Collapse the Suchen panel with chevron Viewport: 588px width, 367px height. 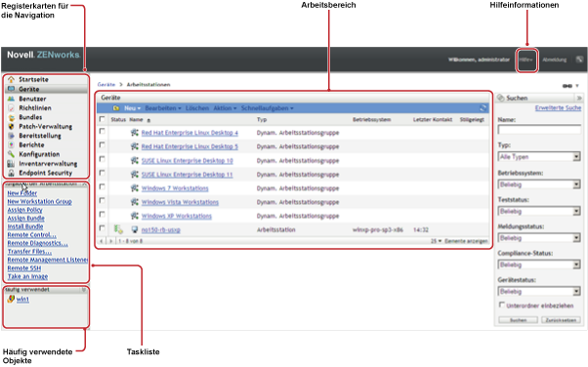(x=579, y=98)
